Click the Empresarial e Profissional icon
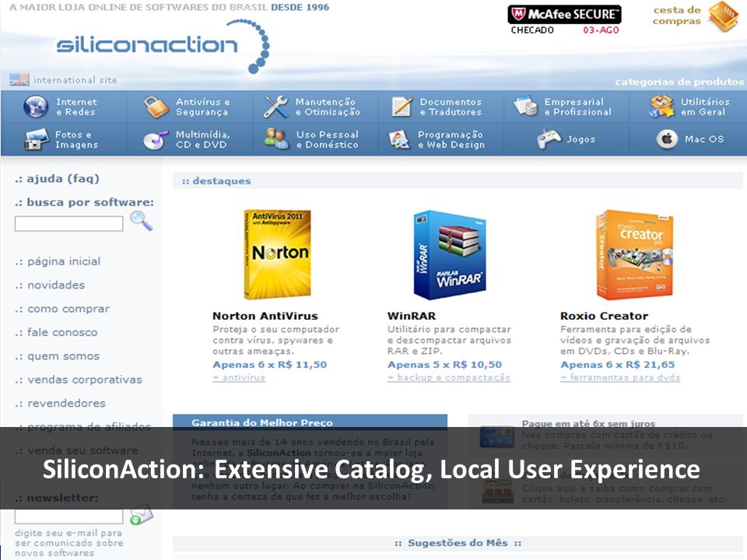This screenshot has width=747, height=560. coord(526,107)
